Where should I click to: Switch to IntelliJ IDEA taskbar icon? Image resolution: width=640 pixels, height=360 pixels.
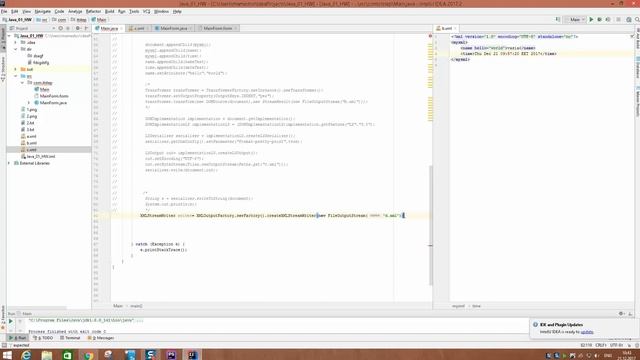192,355
